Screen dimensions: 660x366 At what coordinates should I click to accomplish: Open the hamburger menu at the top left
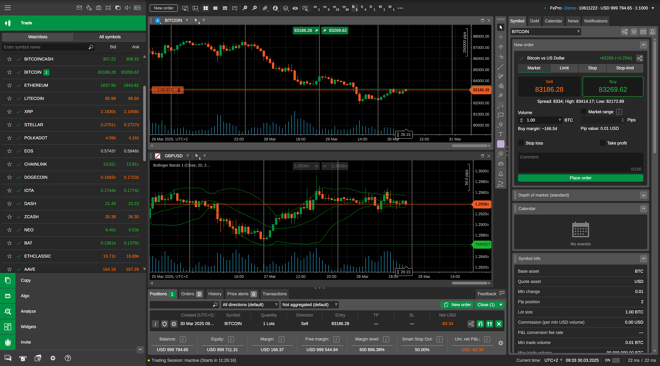pos(8,8)
